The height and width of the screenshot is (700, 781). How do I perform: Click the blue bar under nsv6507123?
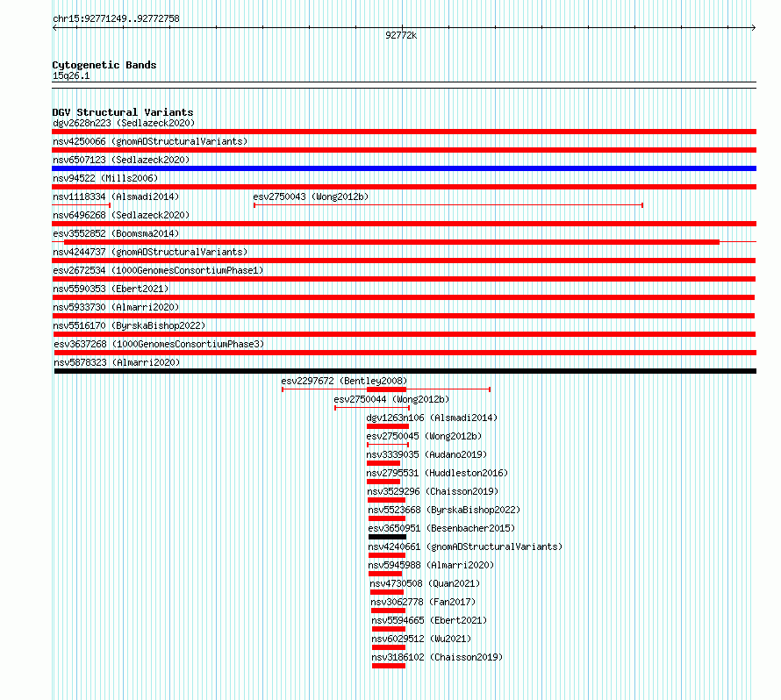click(404, 168)
